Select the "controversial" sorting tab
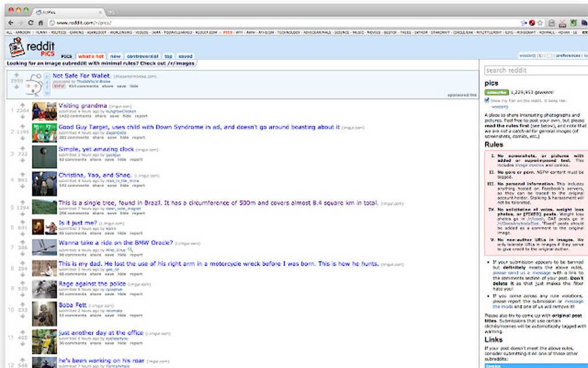Viewport: 588px width, 368px height. (142, 56)
